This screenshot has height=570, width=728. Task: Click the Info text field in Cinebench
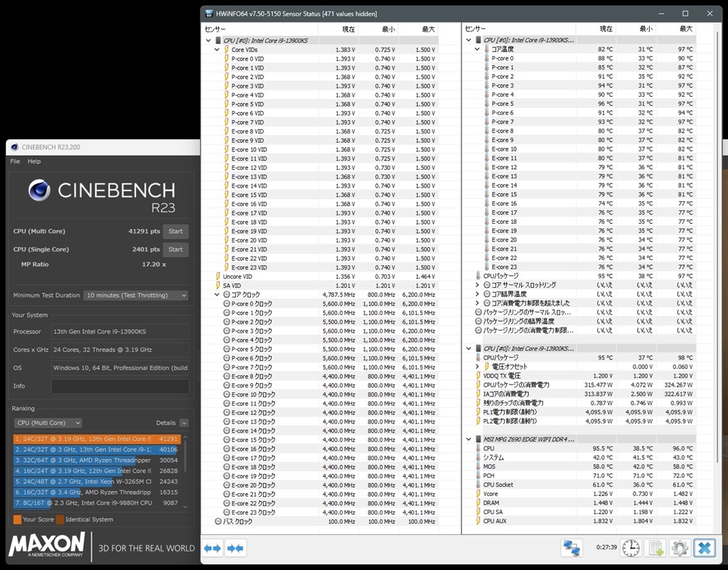pyautogui.click(x=119, y=386)
